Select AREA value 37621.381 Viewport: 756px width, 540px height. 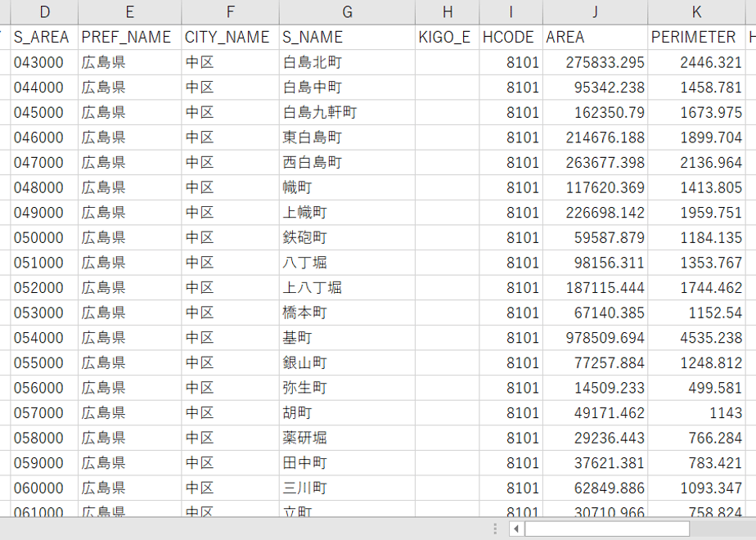pyautogui.click(x=596, y=463)
